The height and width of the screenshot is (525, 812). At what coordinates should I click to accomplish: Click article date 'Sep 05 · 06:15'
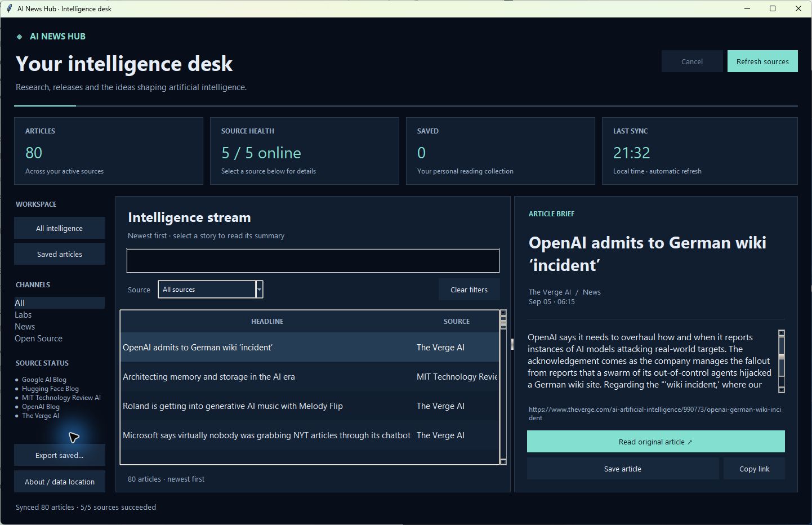tap(552, 302)
